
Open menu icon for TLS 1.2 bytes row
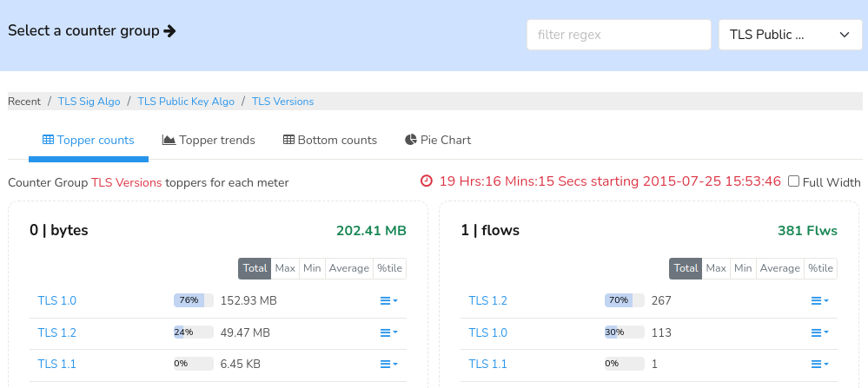tap(388, 332)
